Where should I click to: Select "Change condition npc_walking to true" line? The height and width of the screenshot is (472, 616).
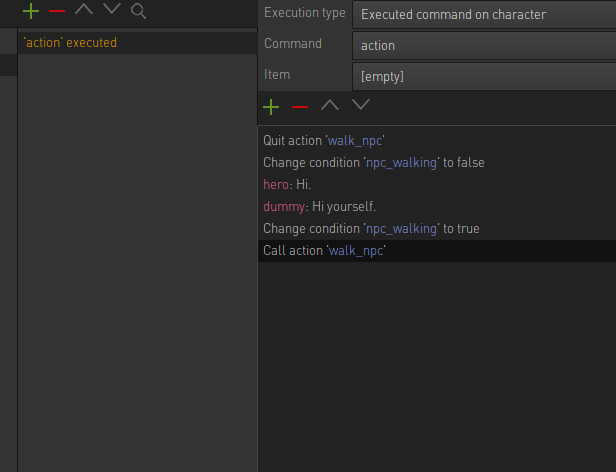coord(437,229)
